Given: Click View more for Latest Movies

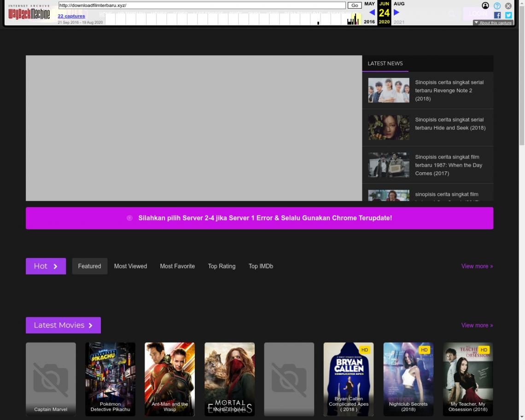Looking at the screenshot, I should 477,325.
